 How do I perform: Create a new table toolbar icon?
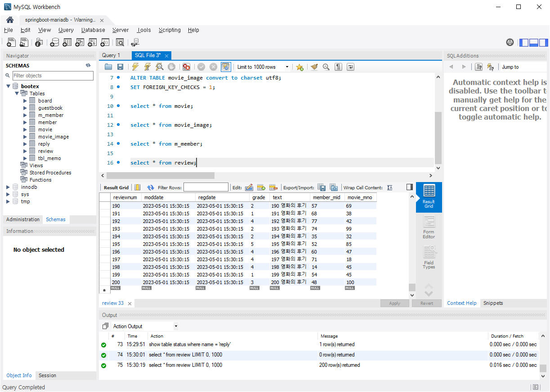(67, 42)
